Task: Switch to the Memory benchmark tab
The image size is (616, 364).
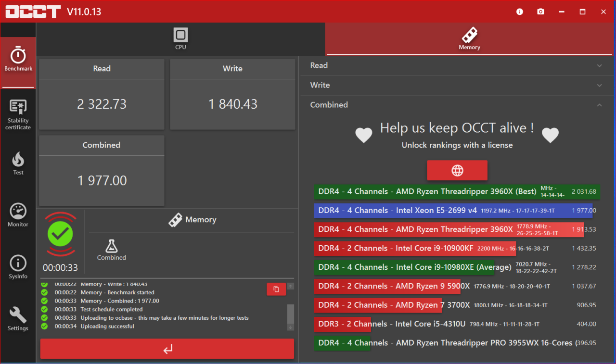Action: (469, 39)
